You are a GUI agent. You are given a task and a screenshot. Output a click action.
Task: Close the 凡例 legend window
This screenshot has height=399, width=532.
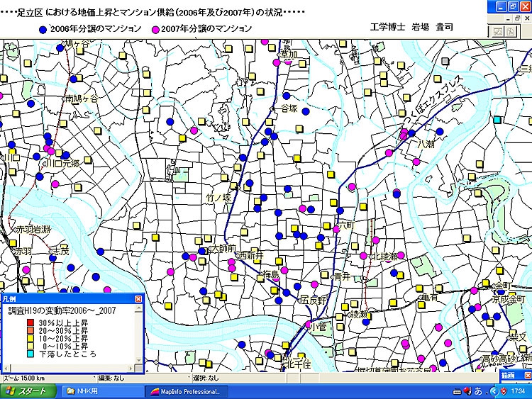click(138, 300)
